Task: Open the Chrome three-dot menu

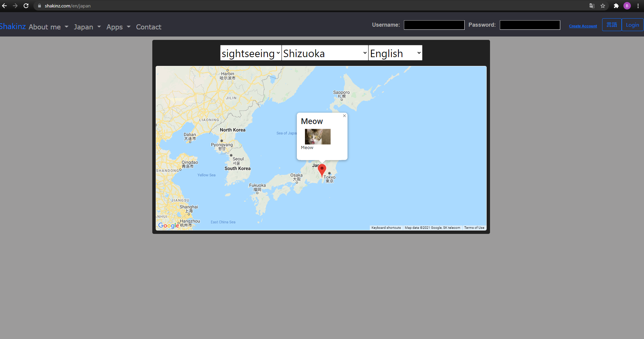Action: click(x=638, y=6)
